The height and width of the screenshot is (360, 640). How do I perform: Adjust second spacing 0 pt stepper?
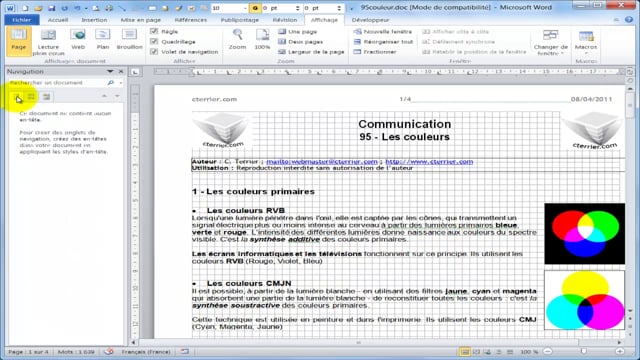(x=339, y=8)
